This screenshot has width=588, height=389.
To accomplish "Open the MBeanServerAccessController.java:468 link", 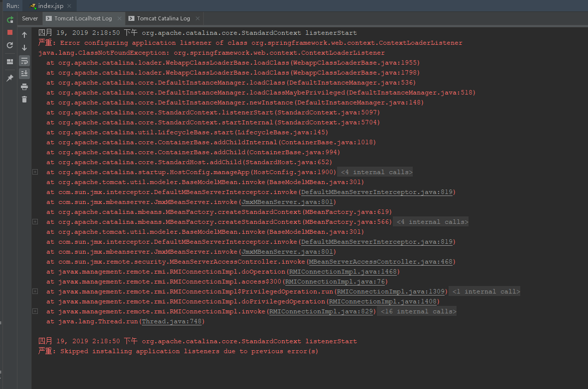I will (x=380, y=262).
